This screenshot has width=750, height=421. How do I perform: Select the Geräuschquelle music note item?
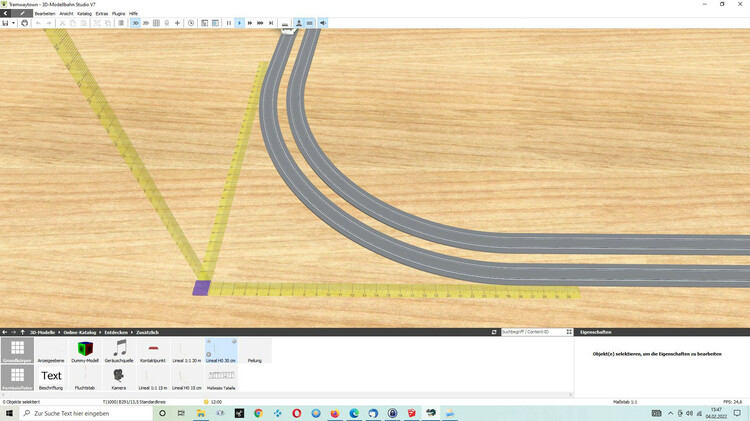(x=119, y=351)
